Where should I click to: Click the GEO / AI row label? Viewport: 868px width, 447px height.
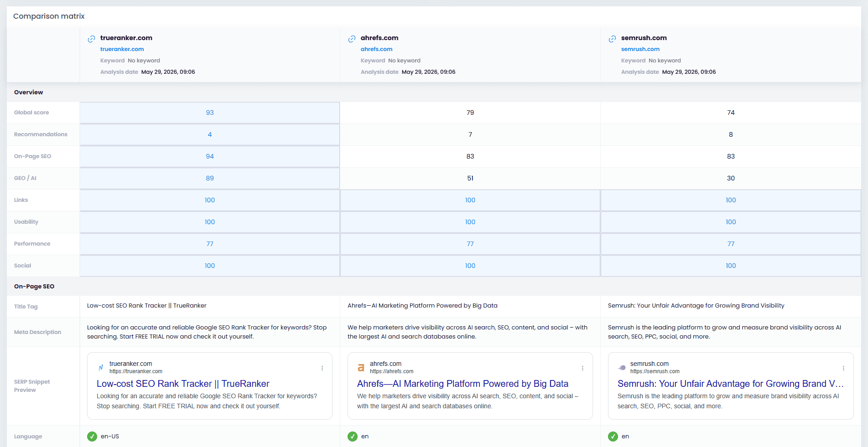(x=25, y=178)
